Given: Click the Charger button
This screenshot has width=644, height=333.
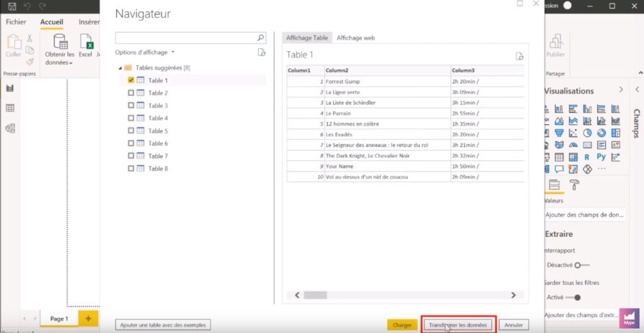Looking at the screenshot, I should pyautogui.click(x=402, y=325).
